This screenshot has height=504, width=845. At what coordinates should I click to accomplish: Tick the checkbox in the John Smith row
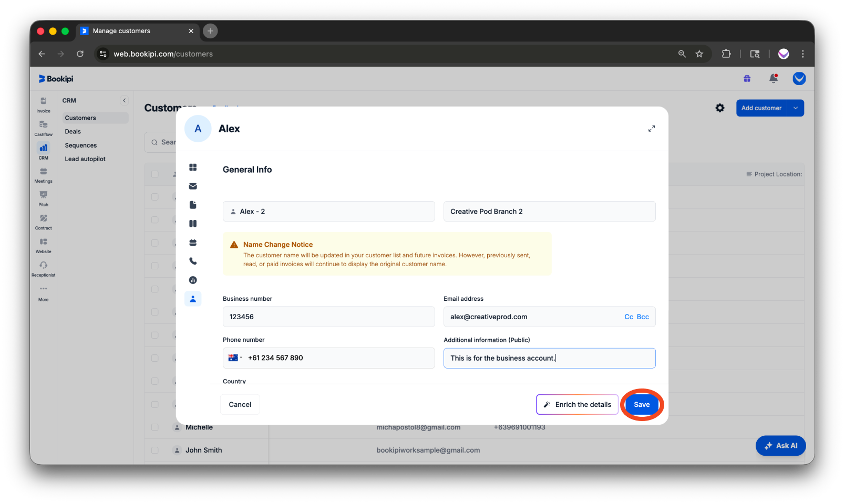tap(154, 450)
